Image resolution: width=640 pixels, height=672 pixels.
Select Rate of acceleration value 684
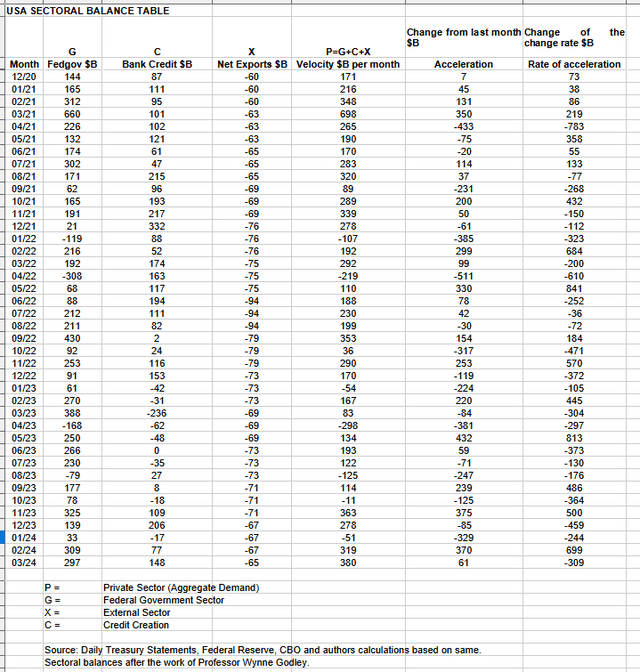[574, 251]
